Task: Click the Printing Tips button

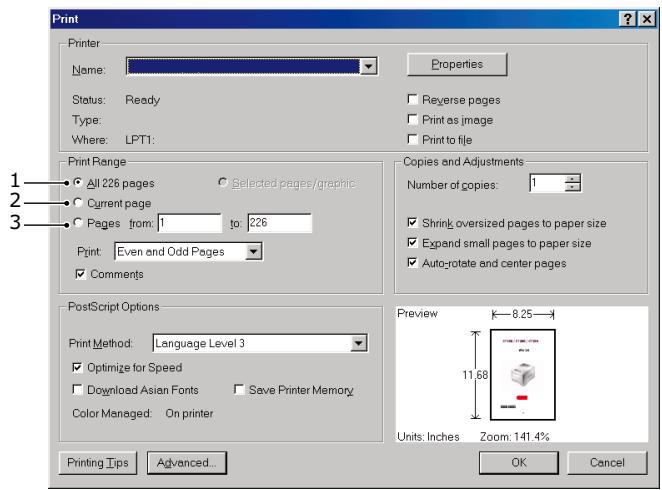Action: (x=98, y=463)
